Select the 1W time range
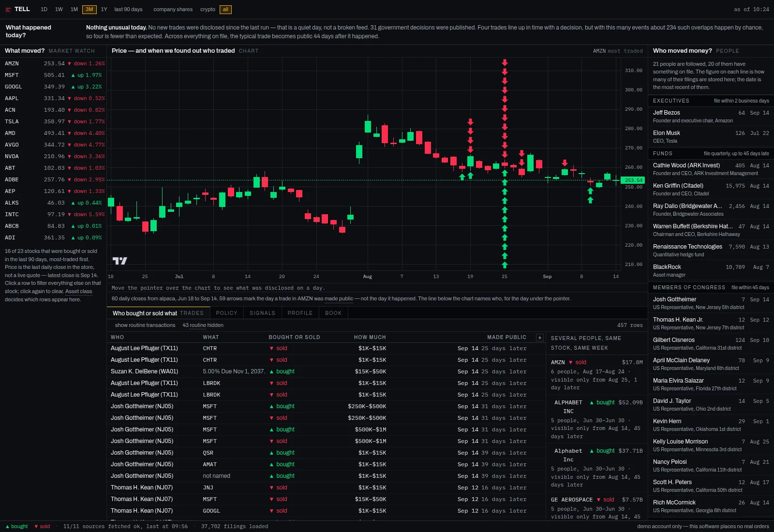This screenshot has width=774, height=532. point(59,9)
